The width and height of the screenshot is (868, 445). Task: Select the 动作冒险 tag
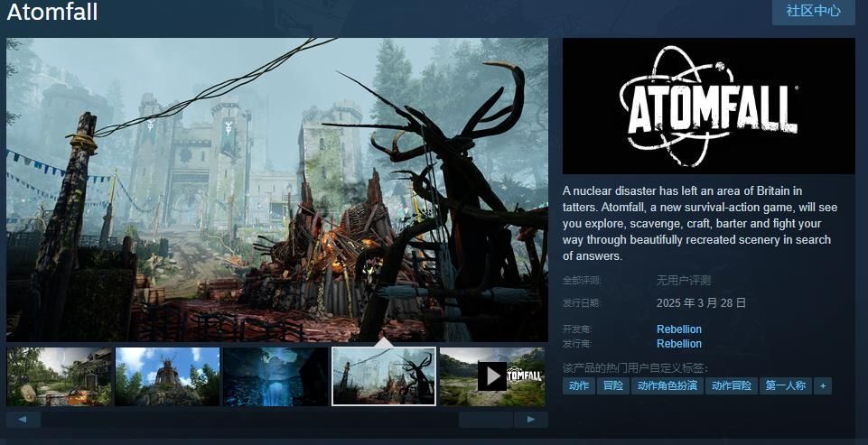[731, 386]
